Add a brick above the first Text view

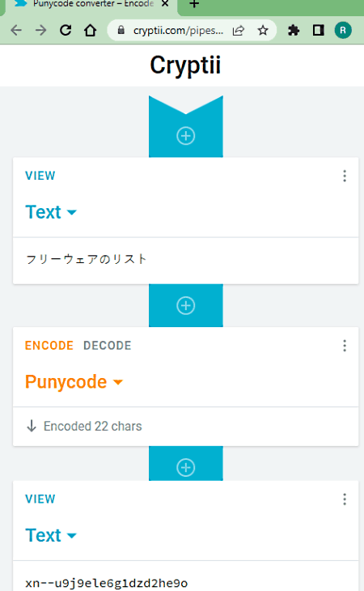click(x=185, y=136)
